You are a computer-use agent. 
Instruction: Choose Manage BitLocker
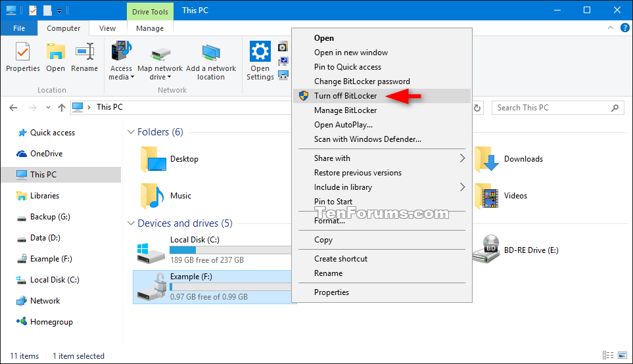382,110
